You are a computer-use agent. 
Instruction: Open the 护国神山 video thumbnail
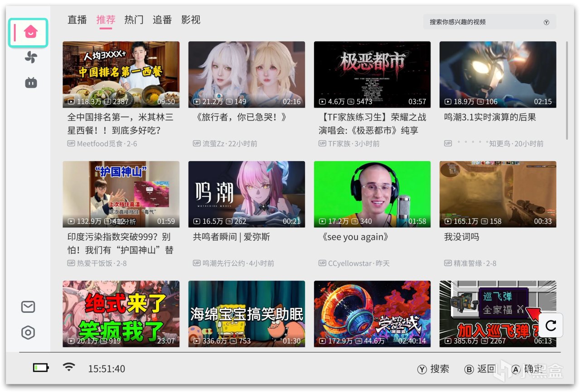click(x=121, y=194)
